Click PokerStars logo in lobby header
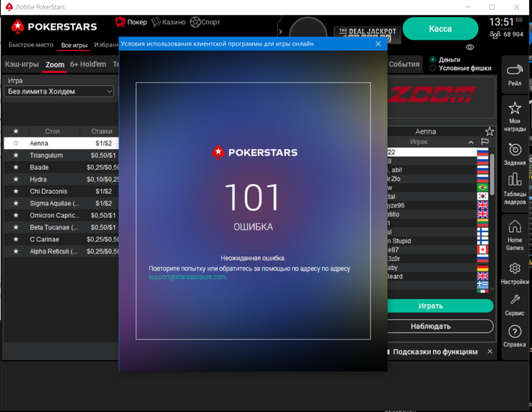 tap(54, 27)
